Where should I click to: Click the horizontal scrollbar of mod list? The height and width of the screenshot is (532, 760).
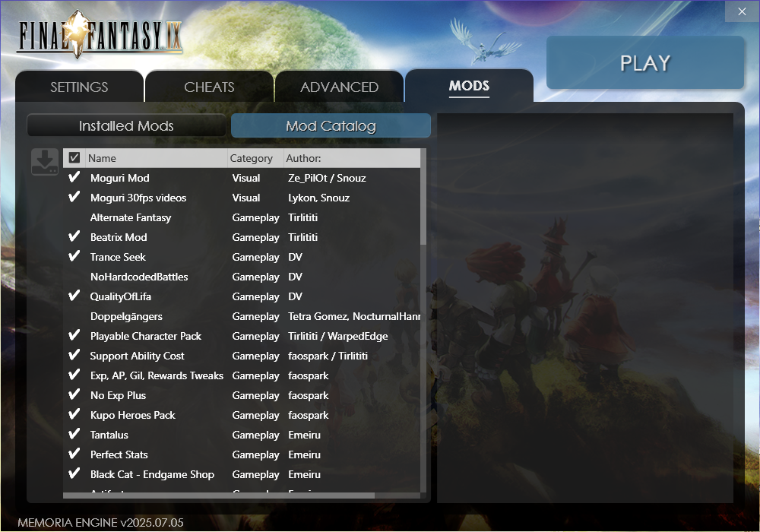point(219,496)
